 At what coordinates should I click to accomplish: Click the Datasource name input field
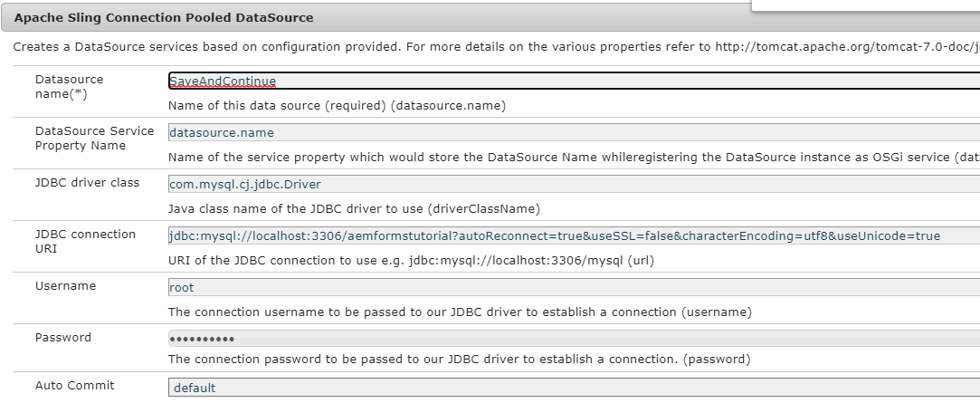(x=573, y=81)
